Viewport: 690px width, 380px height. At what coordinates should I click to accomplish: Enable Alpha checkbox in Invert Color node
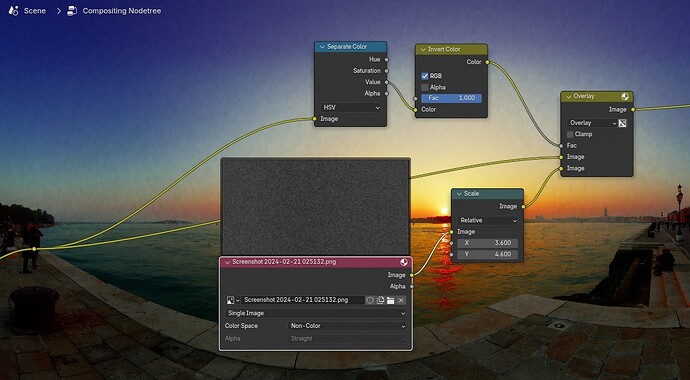tap(425, 88)
